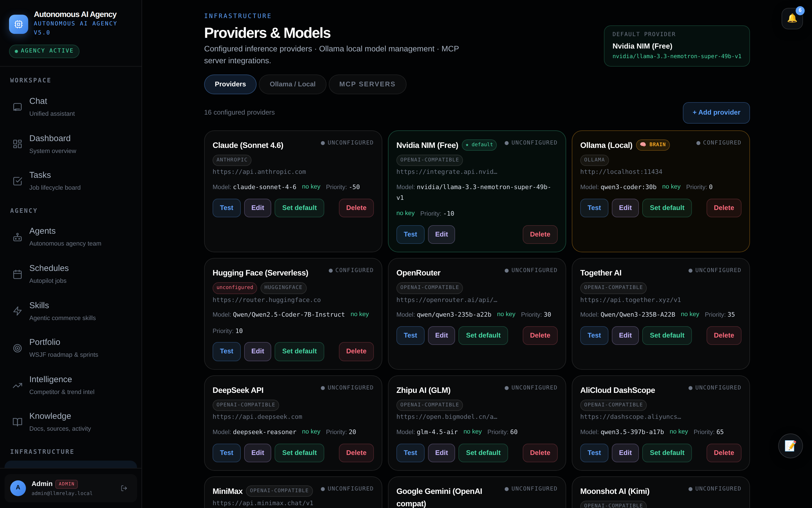Test the DeepSeek API provider
The width and height of the screenshot is (812, 508).
coord(226,453)
